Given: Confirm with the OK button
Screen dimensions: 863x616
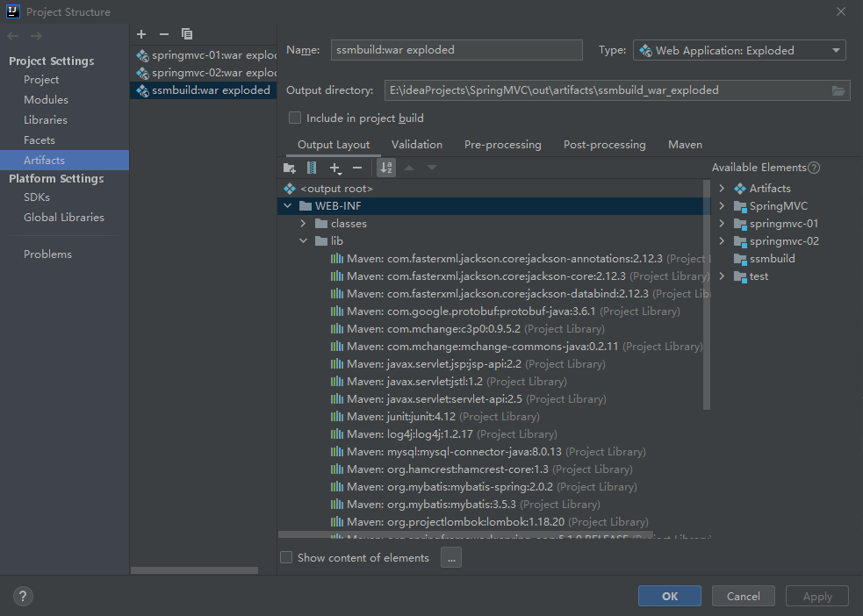Looking at the screenshot, I should [x=670, y=596].
